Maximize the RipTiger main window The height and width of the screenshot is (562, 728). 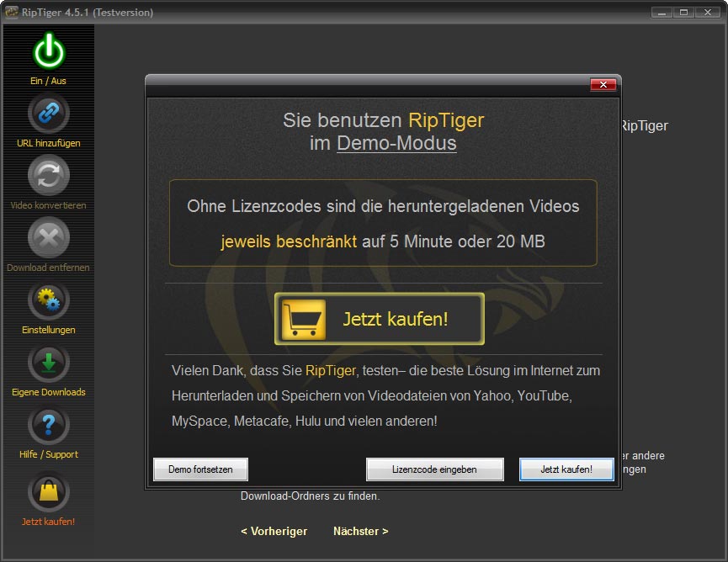(684, 13)
